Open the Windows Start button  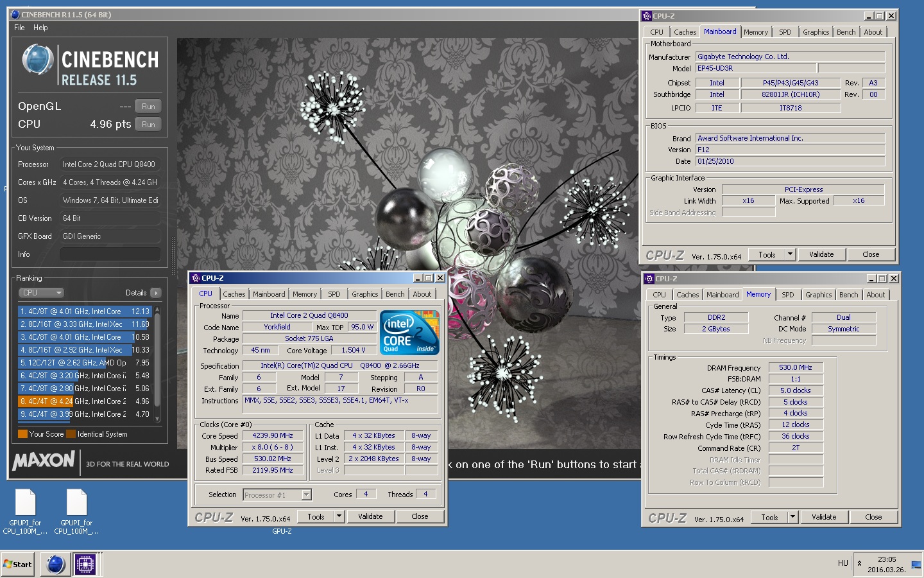pyautogui.click(x=17, y=565)
